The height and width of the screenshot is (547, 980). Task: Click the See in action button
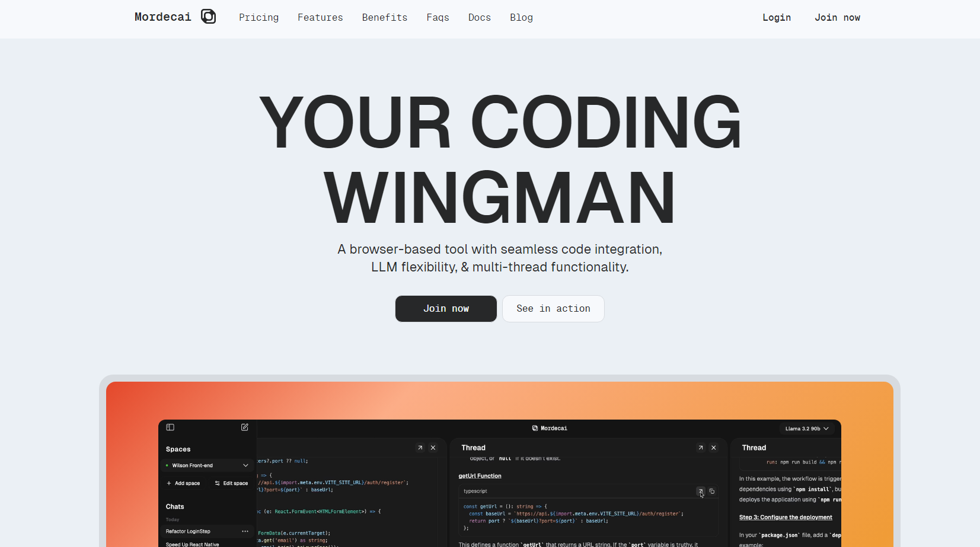(x=553, y=309)
